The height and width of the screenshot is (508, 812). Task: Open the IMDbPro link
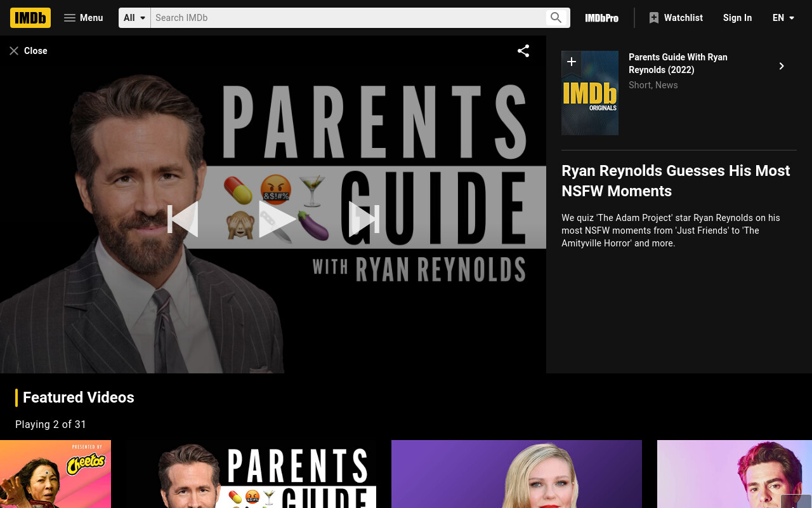click(x=601, y=18)
